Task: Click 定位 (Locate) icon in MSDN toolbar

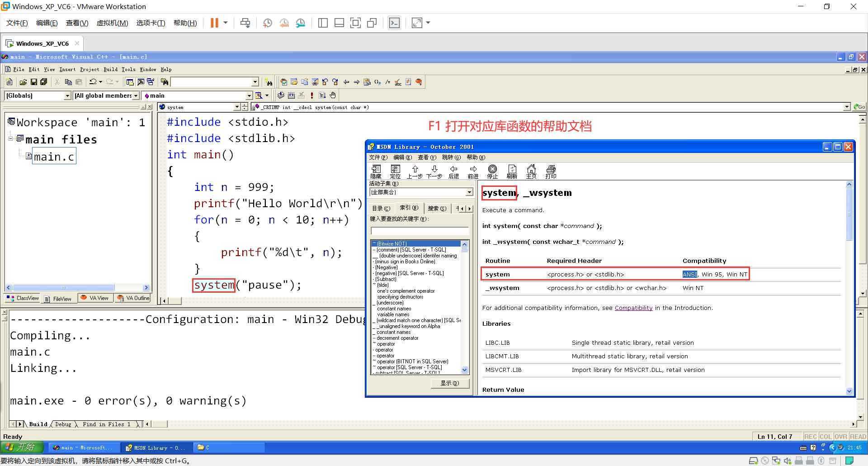Action: [395, 172]
